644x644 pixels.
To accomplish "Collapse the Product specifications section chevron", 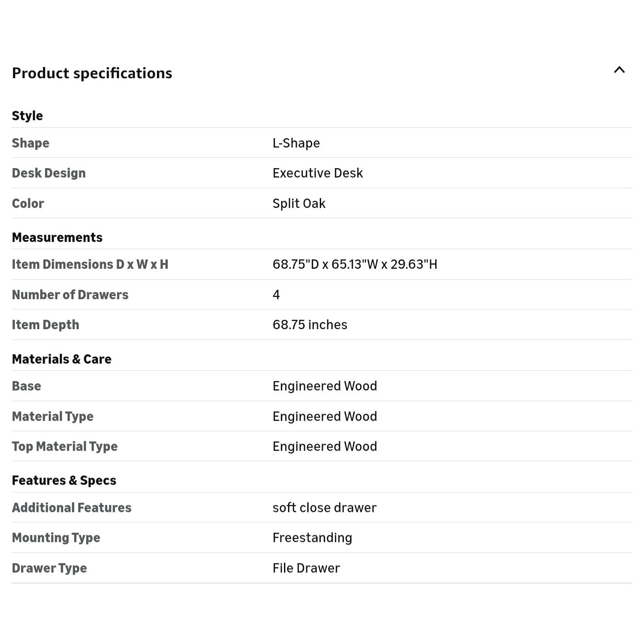I will click(619, 70).
